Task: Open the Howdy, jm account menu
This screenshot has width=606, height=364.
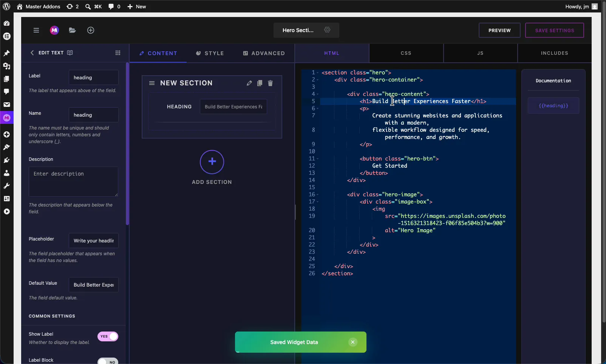Action: (581, 6)
